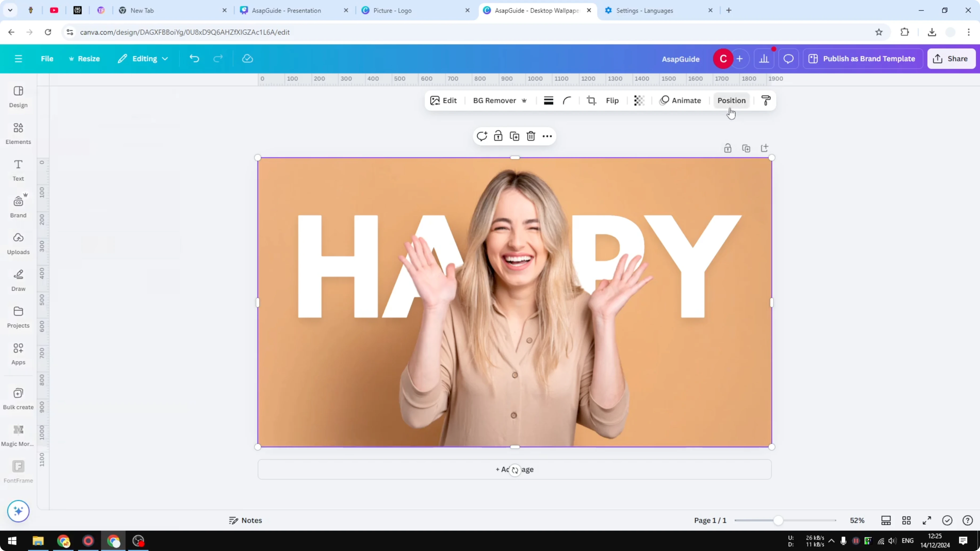
Task: Open the crop tool in the image toolbar
Action: (591, 100)
